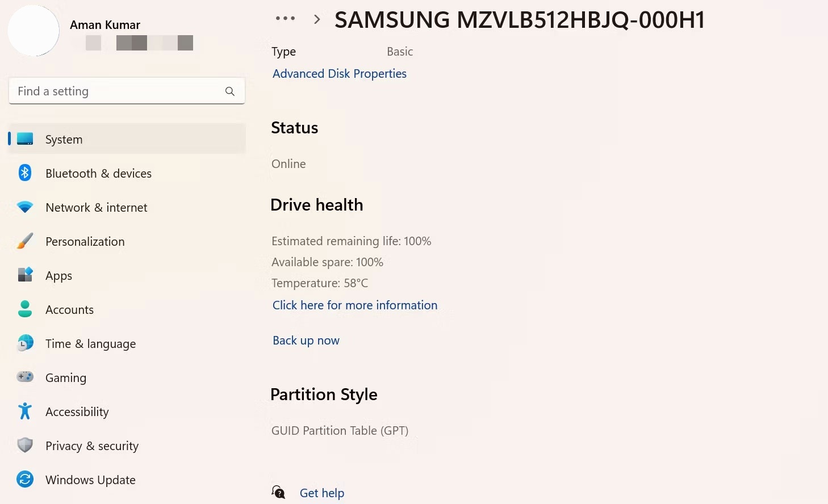
Task: Open Time & language settings
Action: click(x=127, y=343)
